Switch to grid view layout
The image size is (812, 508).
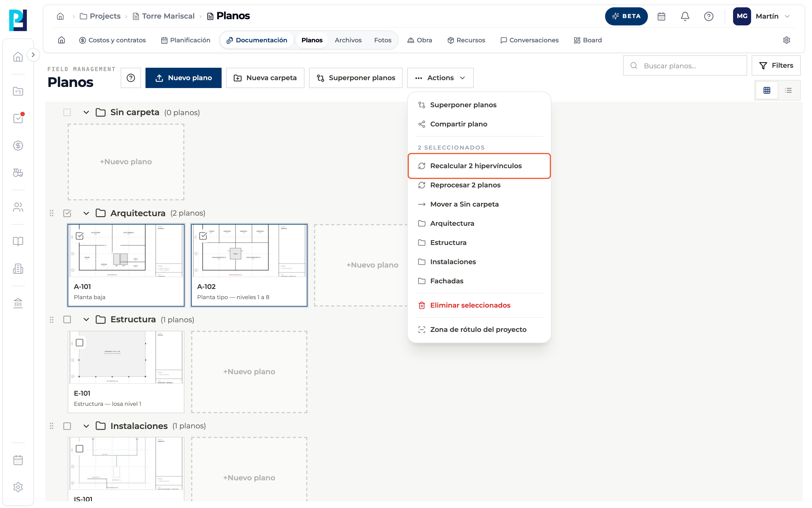point(767,90)
